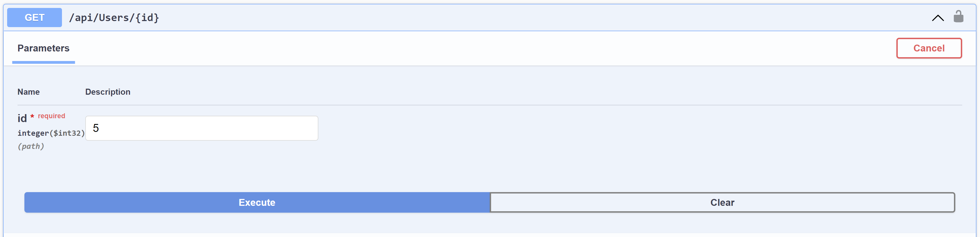
Task: Click the red 'required' label
Action: tap(51, 116)
